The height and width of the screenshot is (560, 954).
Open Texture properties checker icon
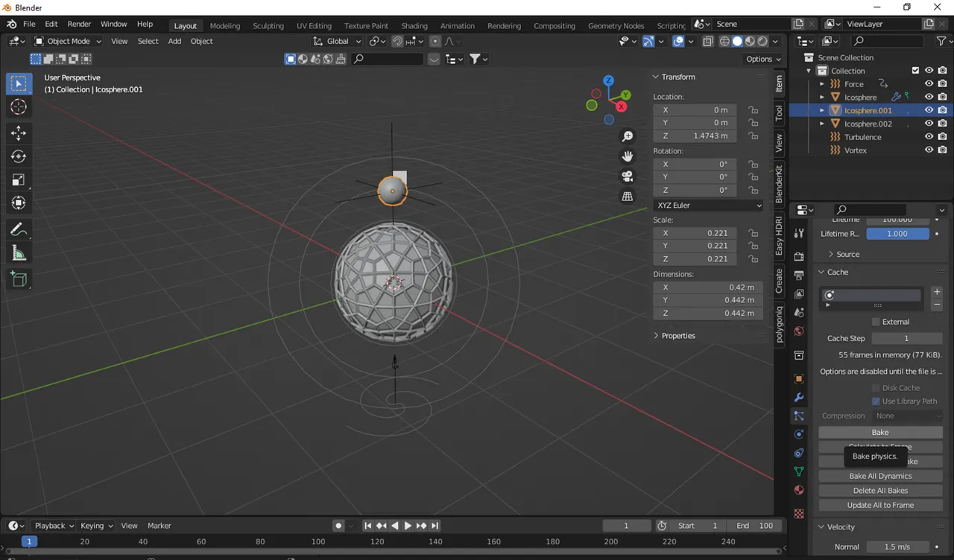click(799, 514)
